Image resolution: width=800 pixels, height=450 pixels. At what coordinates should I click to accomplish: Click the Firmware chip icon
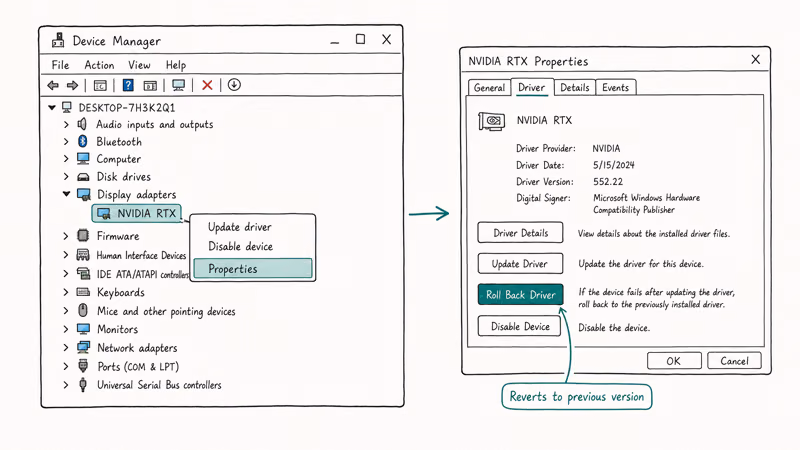[83, 235]
